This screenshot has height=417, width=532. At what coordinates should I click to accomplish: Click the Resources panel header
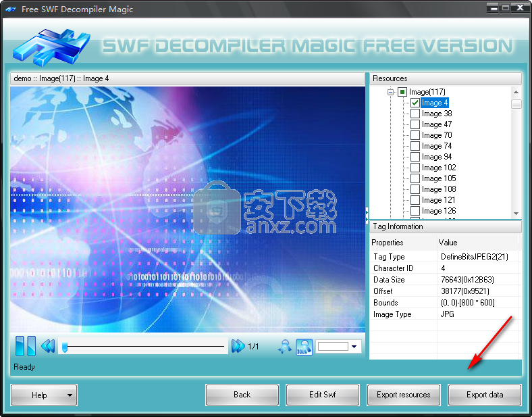445,78
